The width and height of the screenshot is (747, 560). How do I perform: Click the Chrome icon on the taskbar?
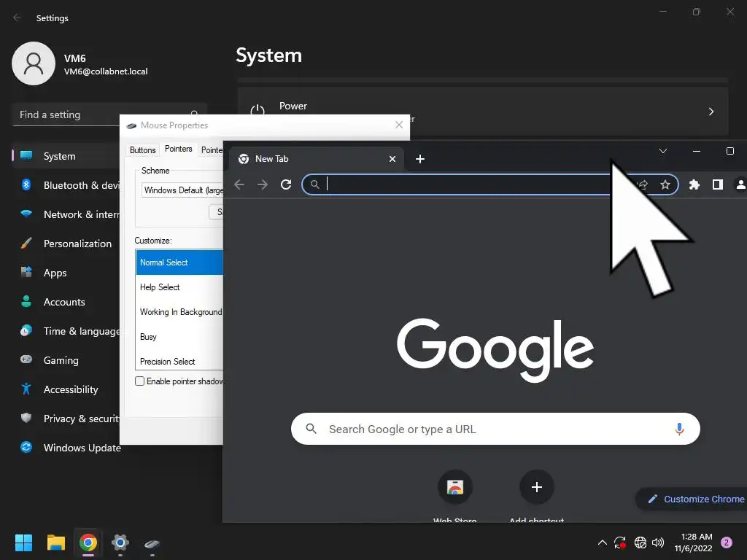coord(88,542)
